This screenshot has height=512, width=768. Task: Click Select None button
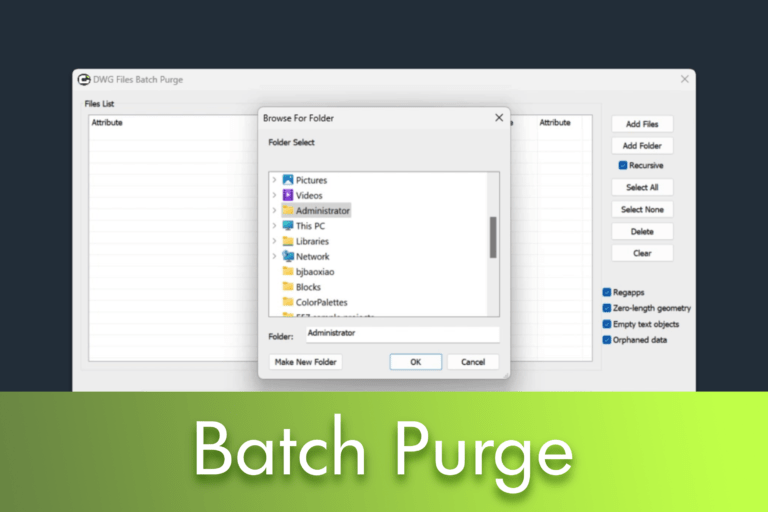[x=642, y=209]
